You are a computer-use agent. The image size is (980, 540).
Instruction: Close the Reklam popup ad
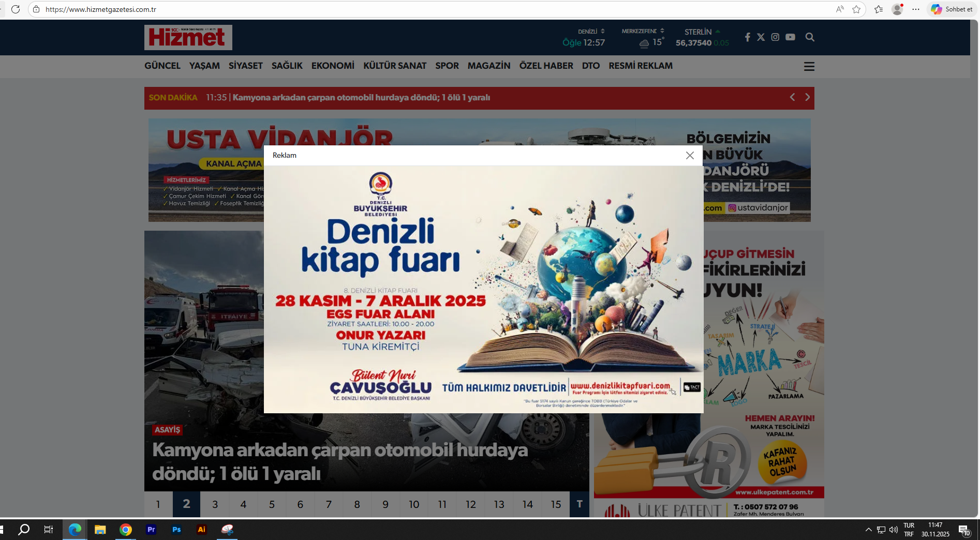click(x=689, y=156)
